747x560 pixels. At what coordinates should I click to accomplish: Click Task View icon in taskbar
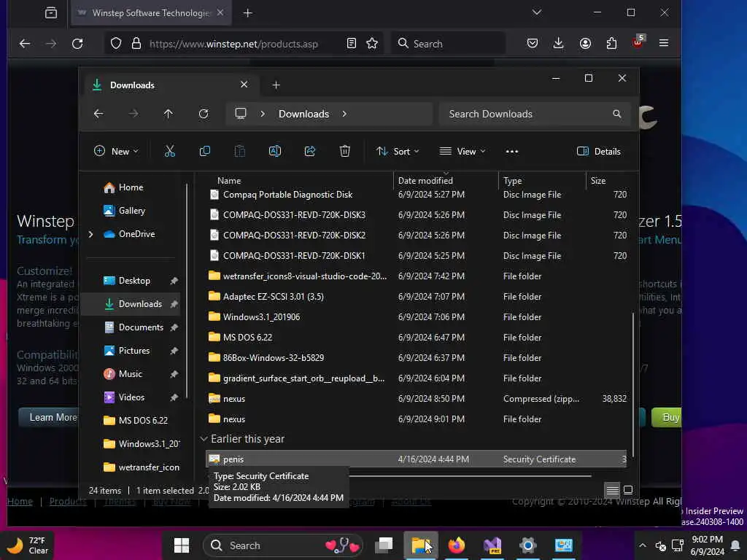tap(384, 545)
